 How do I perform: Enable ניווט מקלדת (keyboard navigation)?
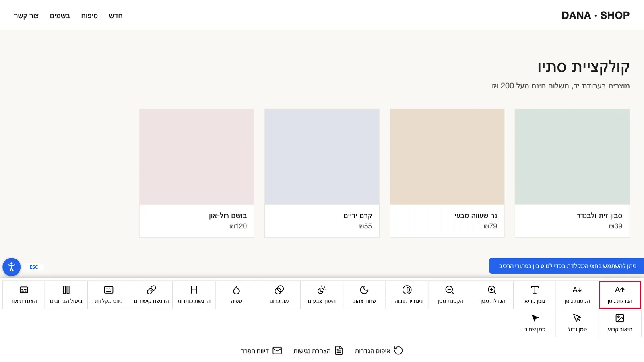tap(109, 295)
